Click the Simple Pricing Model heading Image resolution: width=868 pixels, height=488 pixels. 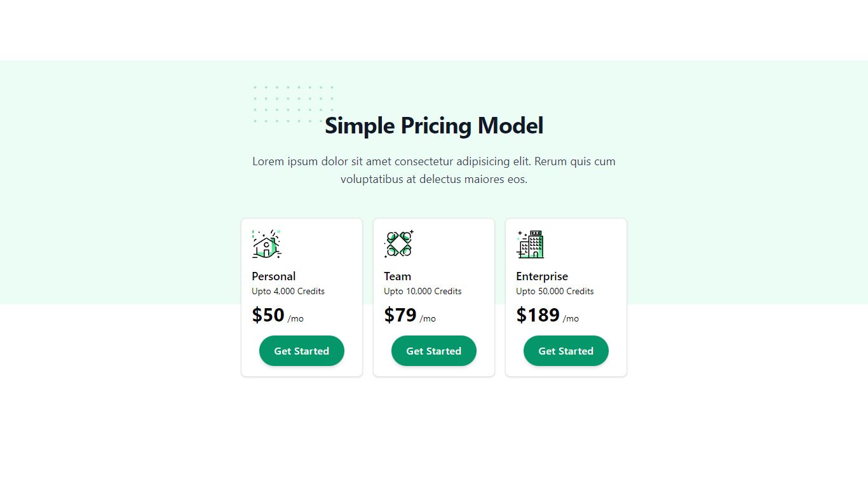pos(434,126)
